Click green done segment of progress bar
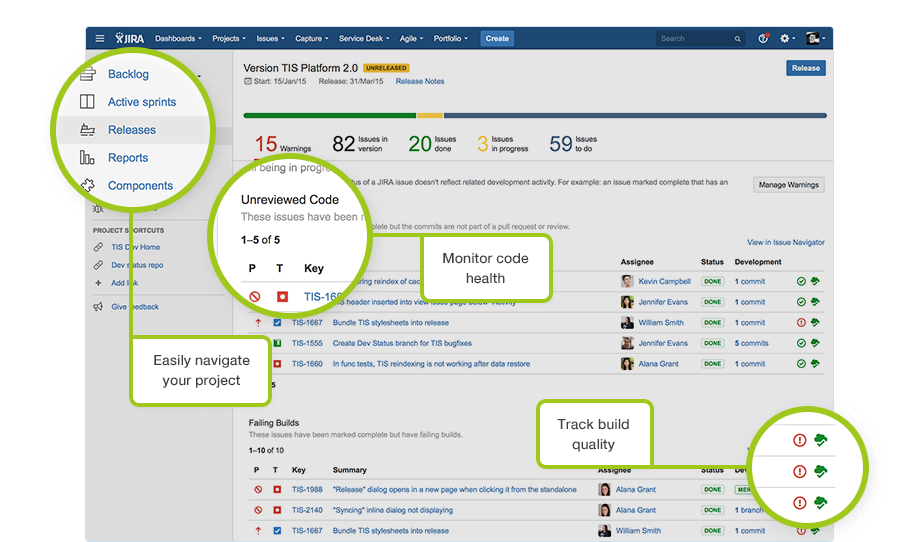Screen dimensions: 920x542 [330, 116]
